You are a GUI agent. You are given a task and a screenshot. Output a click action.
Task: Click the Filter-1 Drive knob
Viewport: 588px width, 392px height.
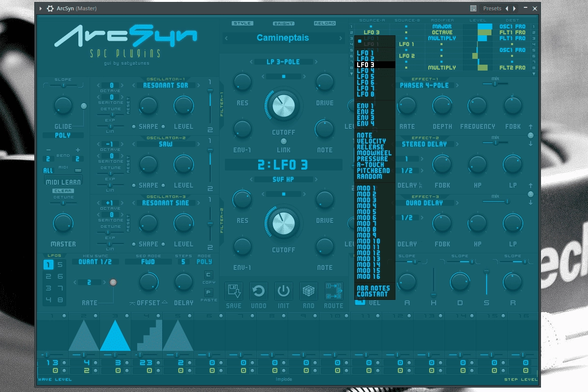(324, 82)
